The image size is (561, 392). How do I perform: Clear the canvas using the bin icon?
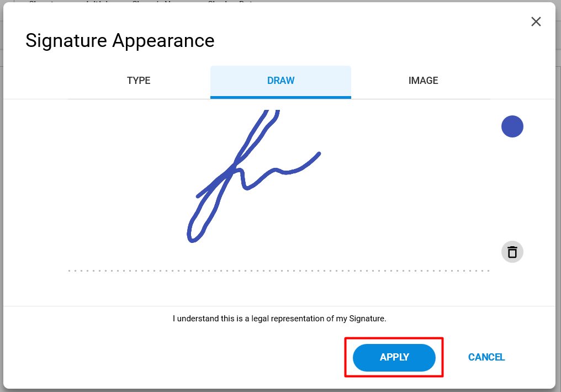point(512,252)
